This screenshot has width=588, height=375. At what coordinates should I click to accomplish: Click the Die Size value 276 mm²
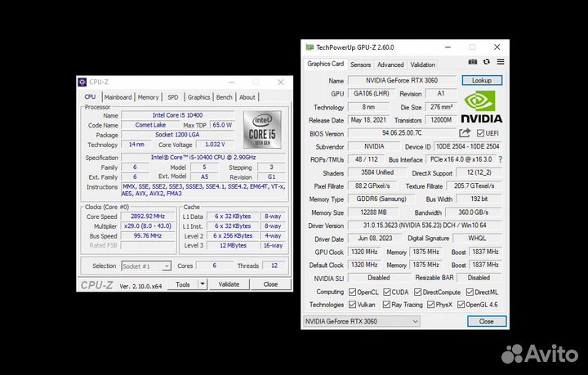pyautogui.click(x=441, y=107)
